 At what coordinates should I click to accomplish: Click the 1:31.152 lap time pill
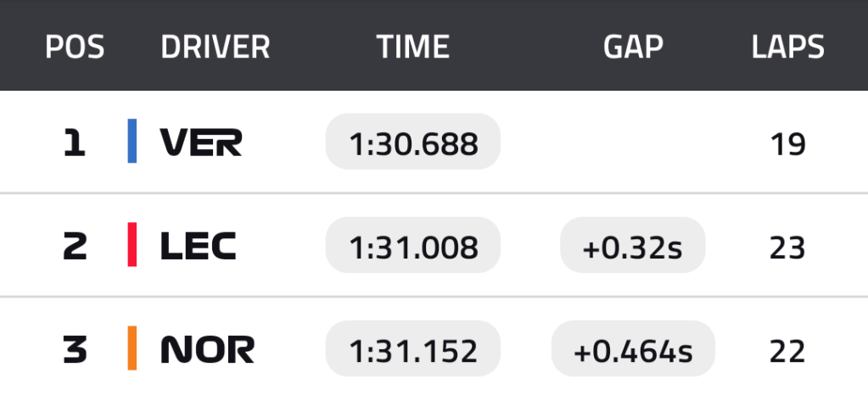pyautogui.click(x=413, y=349)
